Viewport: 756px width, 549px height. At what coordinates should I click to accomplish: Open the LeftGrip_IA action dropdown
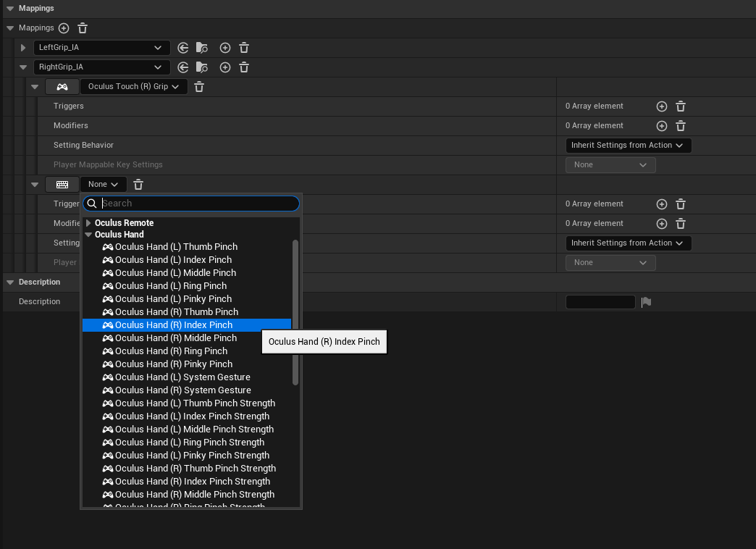tap(101, 48)
